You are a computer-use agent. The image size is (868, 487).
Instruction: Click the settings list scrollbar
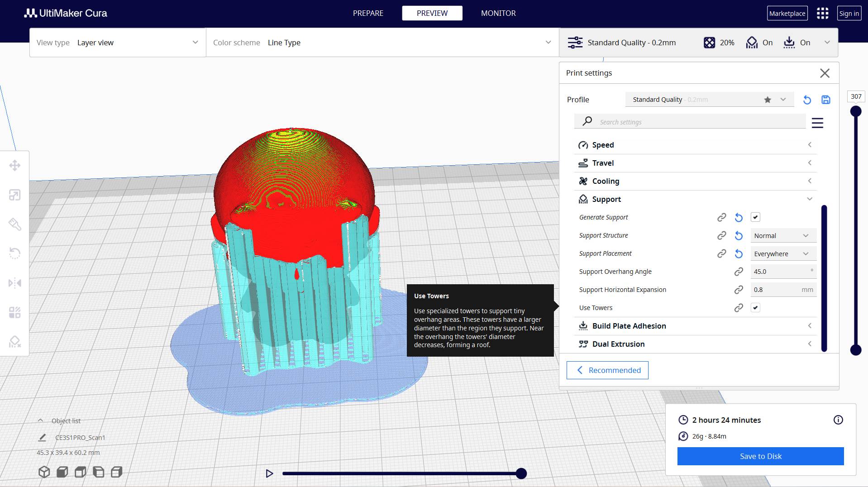click(x=824, y=278)
